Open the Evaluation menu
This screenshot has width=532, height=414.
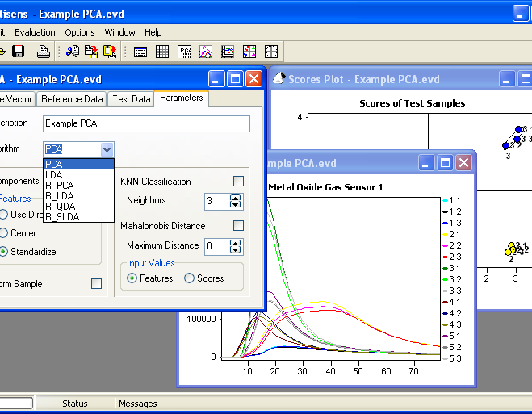tap(35, 32)
